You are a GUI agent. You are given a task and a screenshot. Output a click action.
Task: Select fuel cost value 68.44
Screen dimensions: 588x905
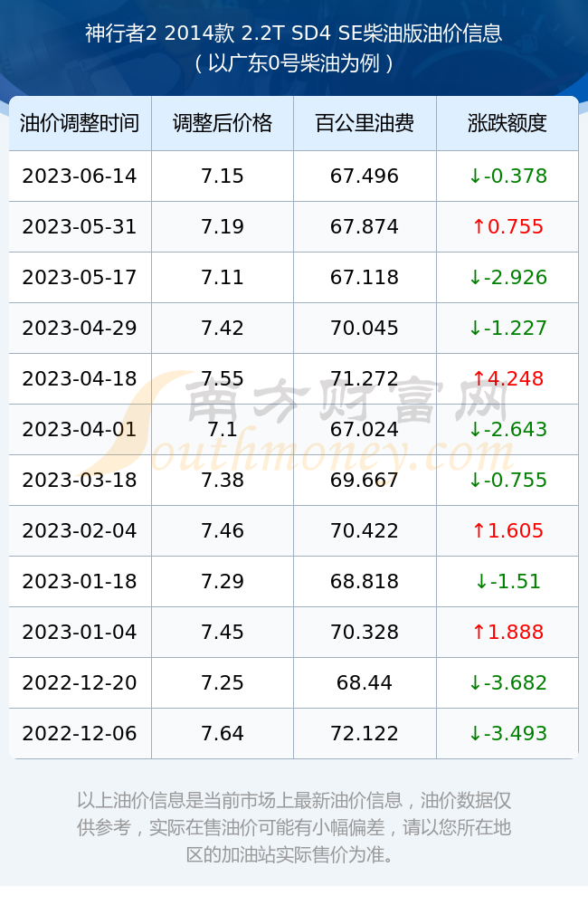pos(365,682)
